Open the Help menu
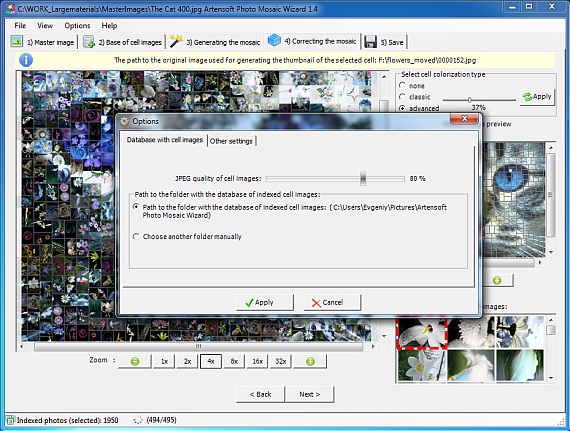This screenshot has width=570, height=431. pos(109,25)
